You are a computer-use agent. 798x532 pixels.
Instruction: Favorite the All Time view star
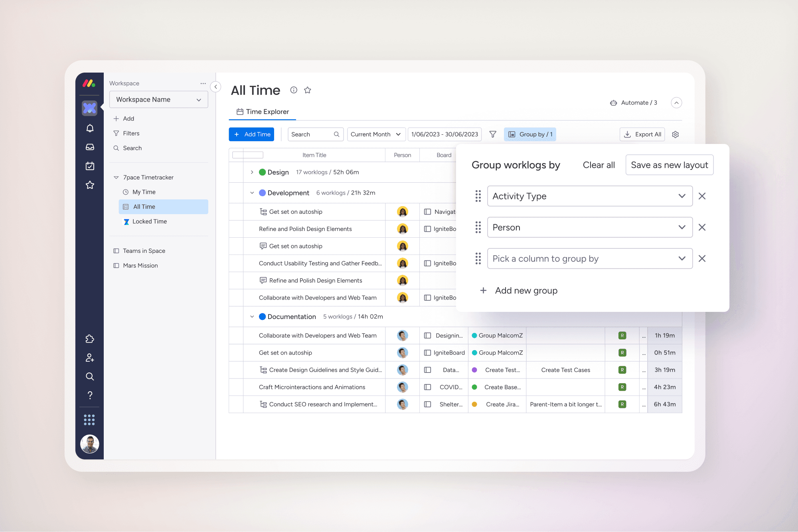point(307,90)
